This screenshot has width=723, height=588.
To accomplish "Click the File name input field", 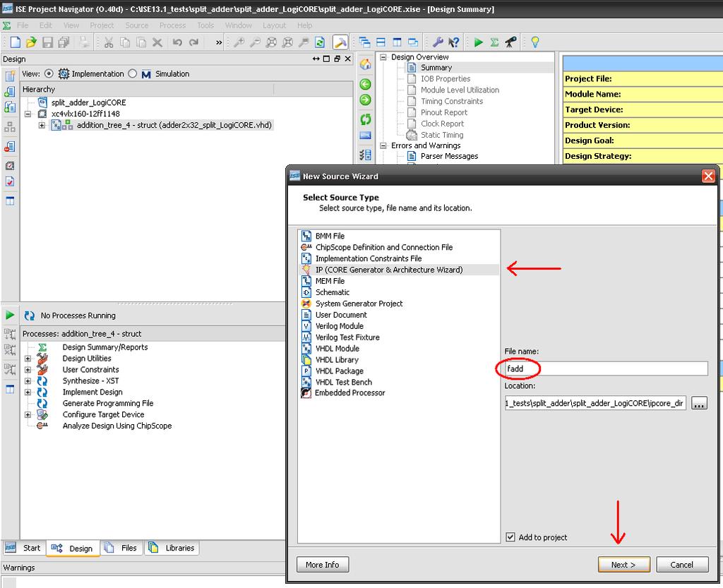I will (606, 368).
